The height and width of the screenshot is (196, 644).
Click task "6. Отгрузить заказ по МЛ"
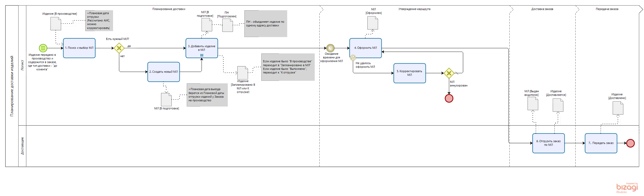(x=548, y=143)
